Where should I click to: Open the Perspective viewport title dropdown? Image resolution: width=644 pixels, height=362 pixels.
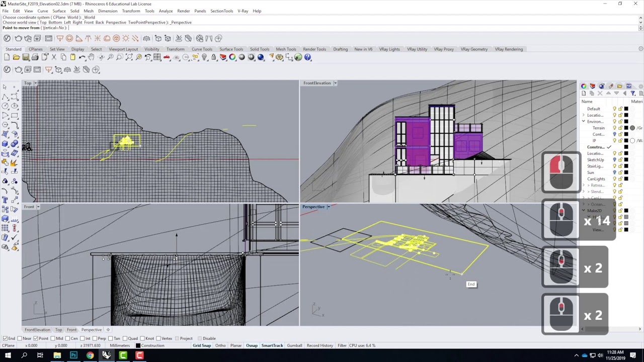tap(329, 207)
